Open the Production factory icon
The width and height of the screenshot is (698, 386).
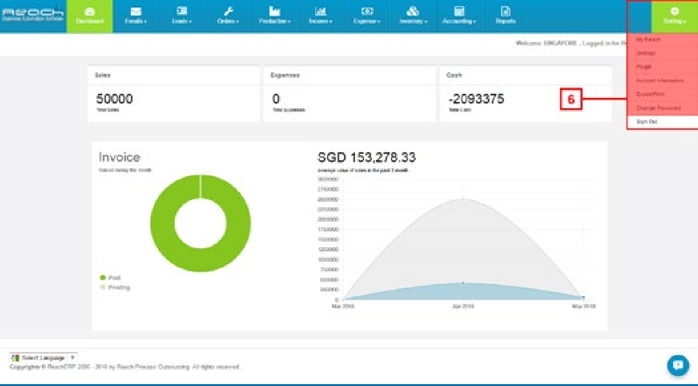[274, 12]
